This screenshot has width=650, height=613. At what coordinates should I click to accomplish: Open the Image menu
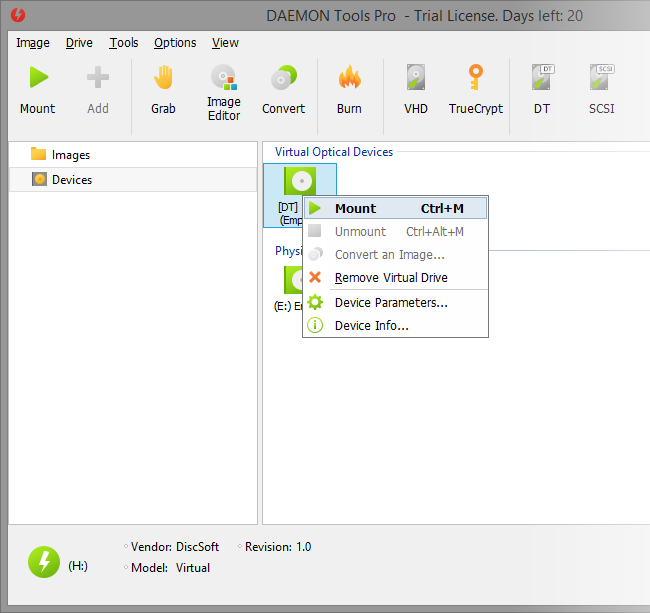click(33, 43)
